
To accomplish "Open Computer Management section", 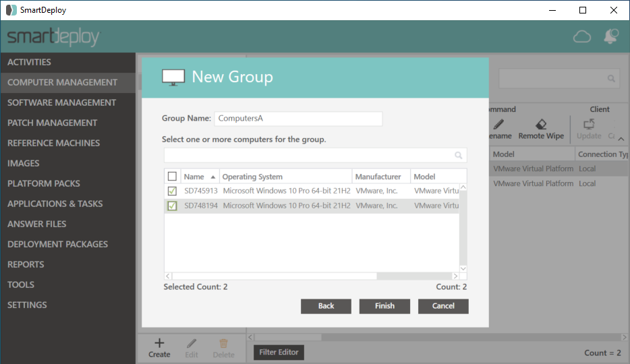I will point(68,82).
